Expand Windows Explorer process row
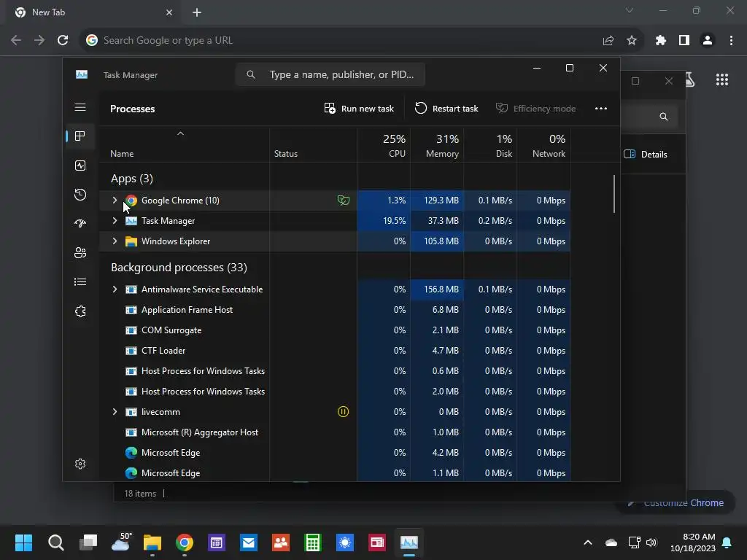 (x=115, y=241)
